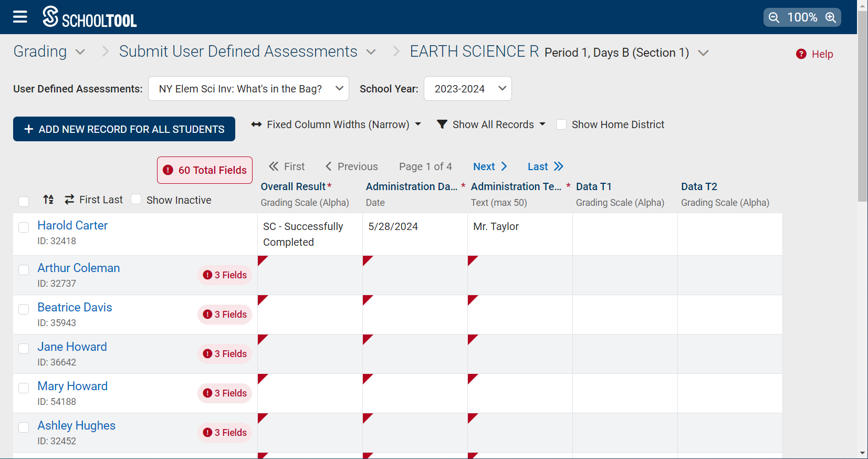Open Harold Carter's student link
Viewport: 868px width, 459px height.
pyautogui.click(x=72, y=225)
